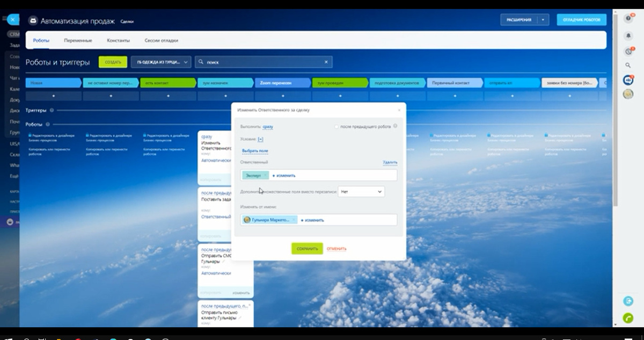
Task: Open the chat messenger icon in right sidebar
Action: point(628,80)
